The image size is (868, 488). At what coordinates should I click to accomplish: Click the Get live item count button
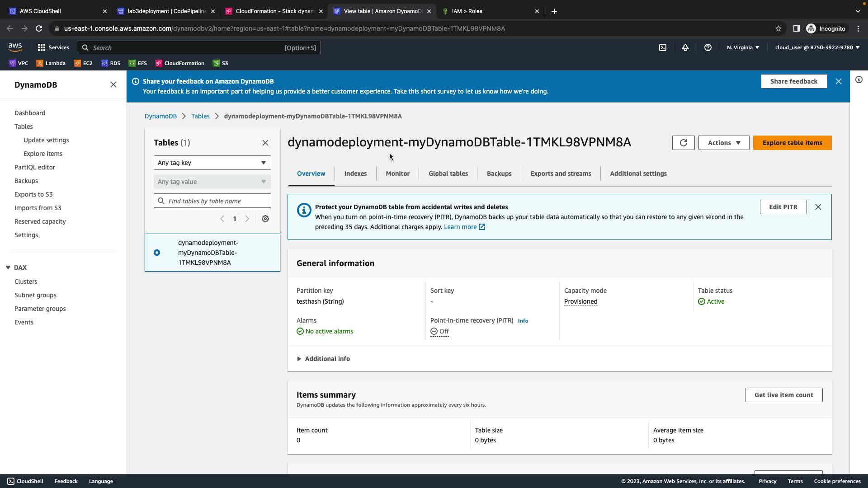coord(783,395)
